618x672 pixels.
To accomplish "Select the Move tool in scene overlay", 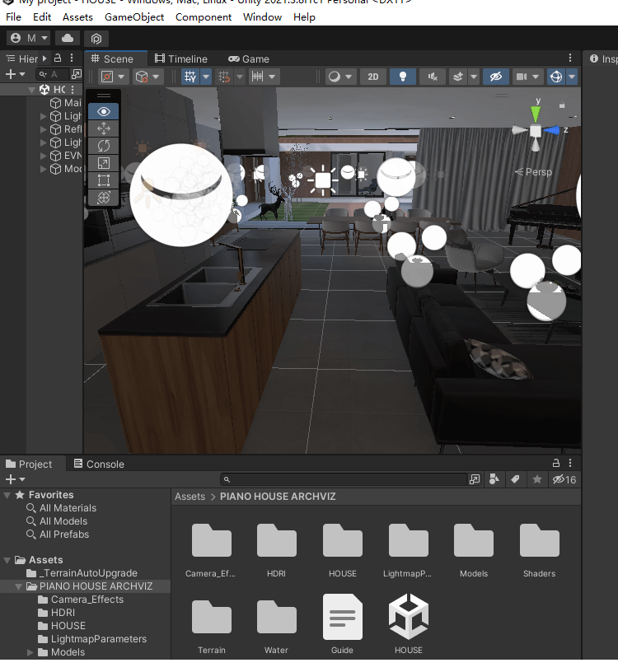I will click(104, 128).
